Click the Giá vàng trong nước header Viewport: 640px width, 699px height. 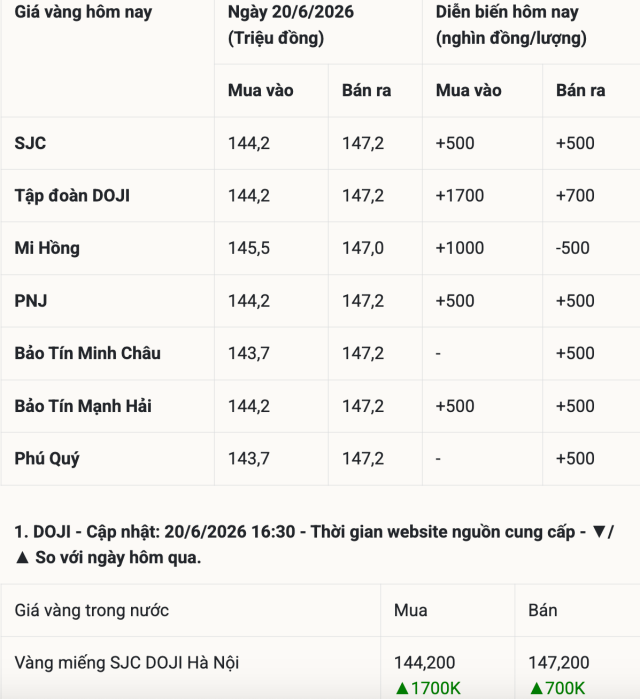pos(92,611)
